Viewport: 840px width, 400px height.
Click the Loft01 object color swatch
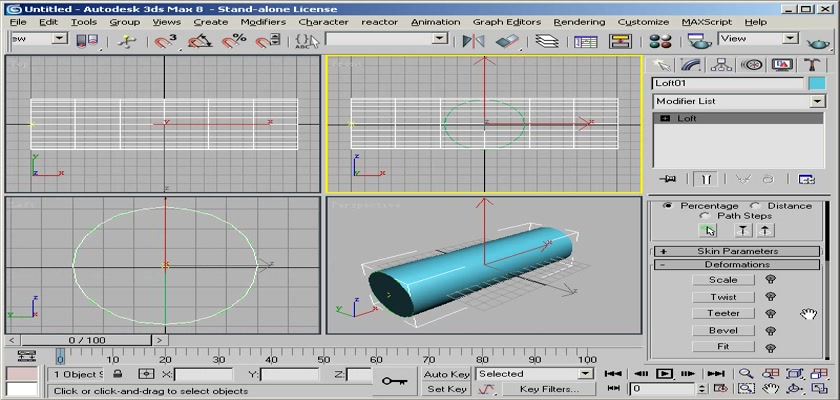coord(816,84)
